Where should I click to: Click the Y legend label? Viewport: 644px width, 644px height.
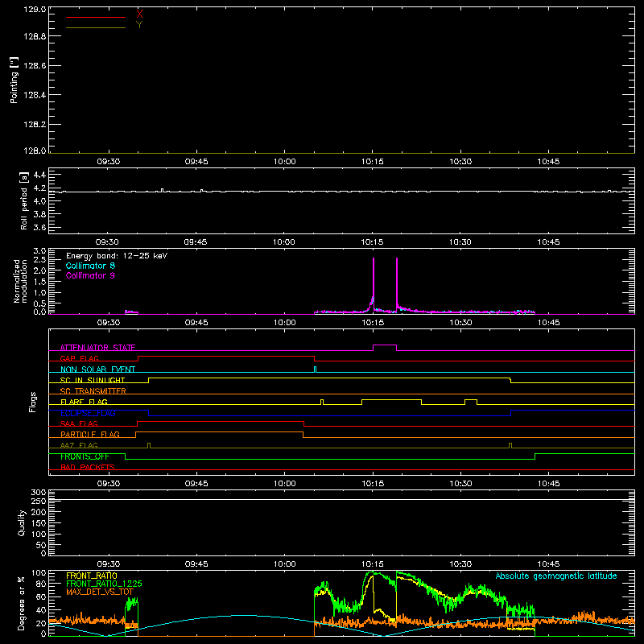(139, 25)
